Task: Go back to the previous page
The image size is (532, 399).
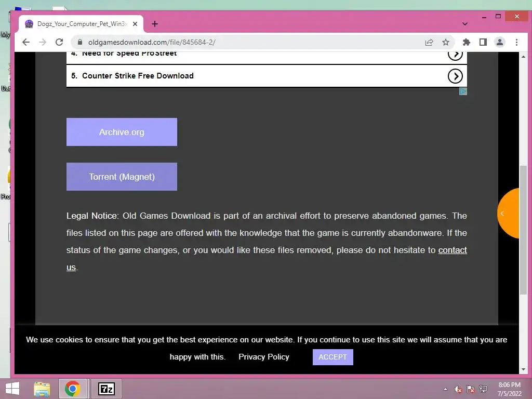Action: point(26,42)
